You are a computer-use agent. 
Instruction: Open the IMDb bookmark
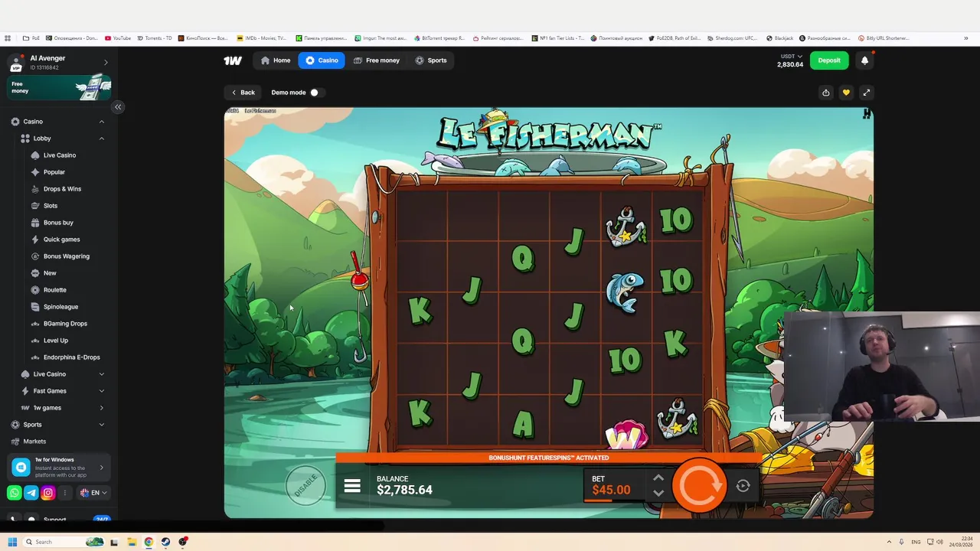pos(261,38)
